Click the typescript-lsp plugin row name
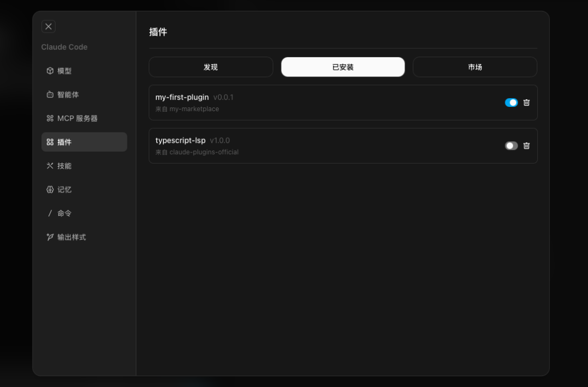588x387 pixels. pyautogui.click(x=180, y=140)
